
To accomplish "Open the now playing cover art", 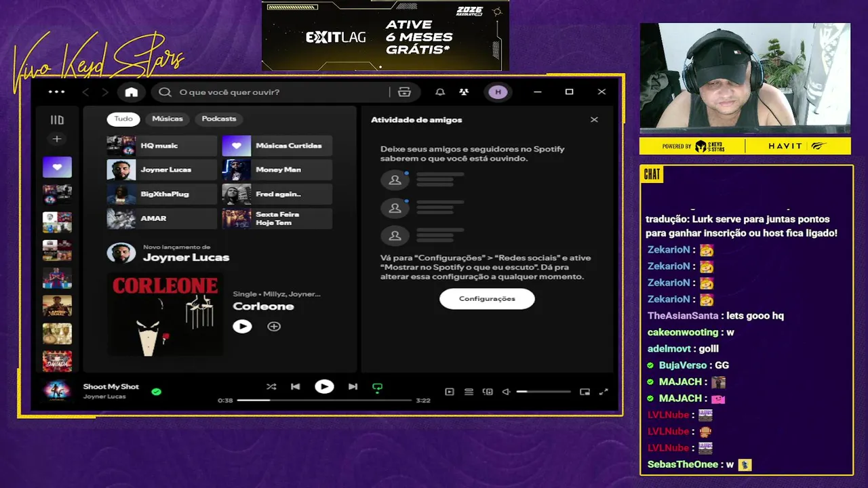I will [57, 391].
